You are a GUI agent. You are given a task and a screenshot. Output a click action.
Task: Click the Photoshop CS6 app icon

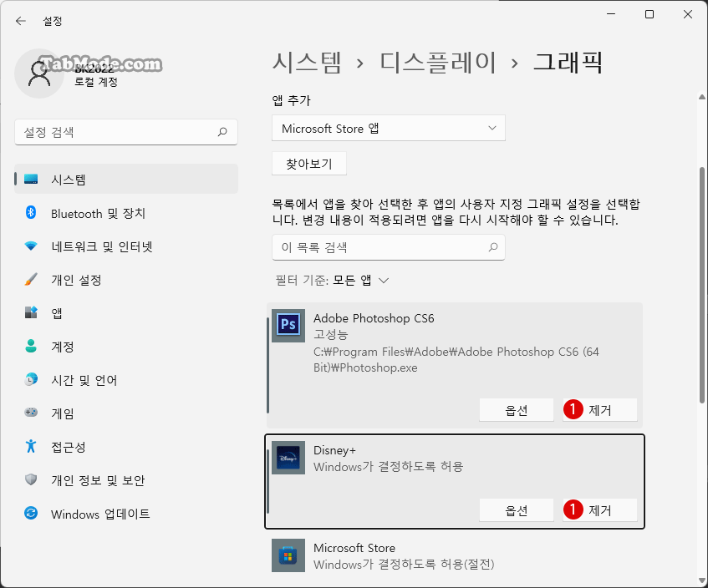click(288, 326)
